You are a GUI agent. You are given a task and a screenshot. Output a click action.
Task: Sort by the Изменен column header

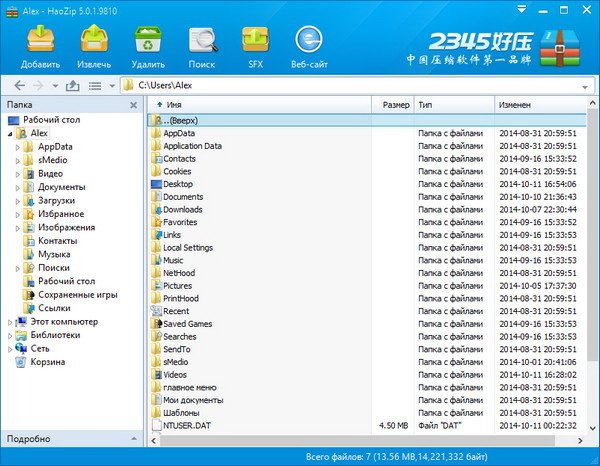click(x=541, y=105)
